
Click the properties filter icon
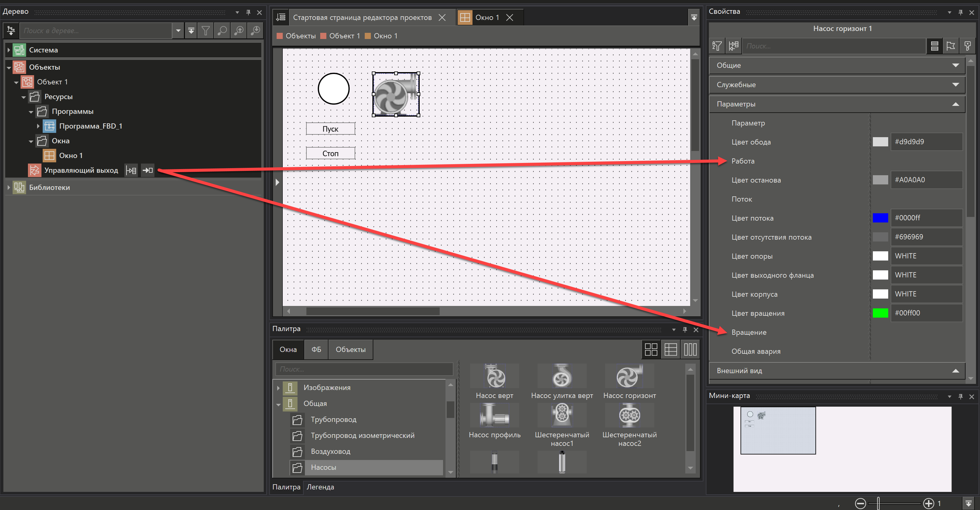[x=717, y=46]
